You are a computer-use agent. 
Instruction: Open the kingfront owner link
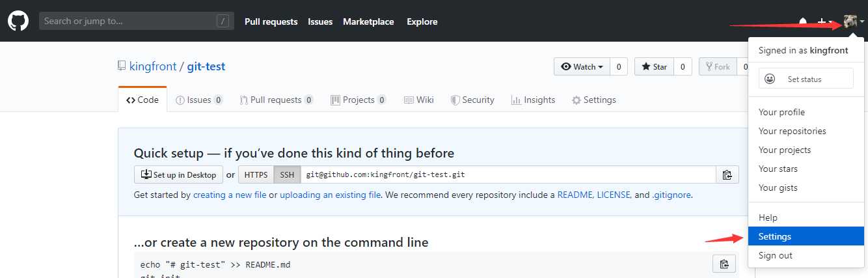(x=153, y=66)
